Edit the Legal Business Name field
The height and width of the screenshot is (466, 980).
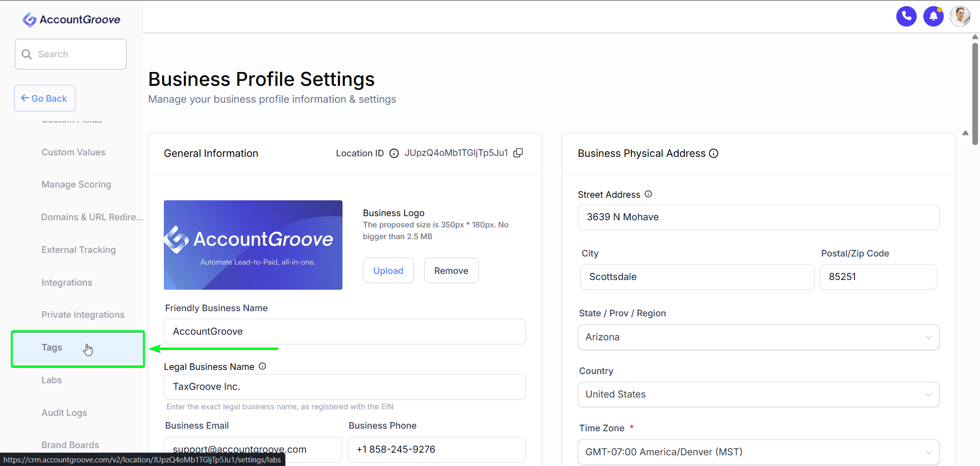345,387
